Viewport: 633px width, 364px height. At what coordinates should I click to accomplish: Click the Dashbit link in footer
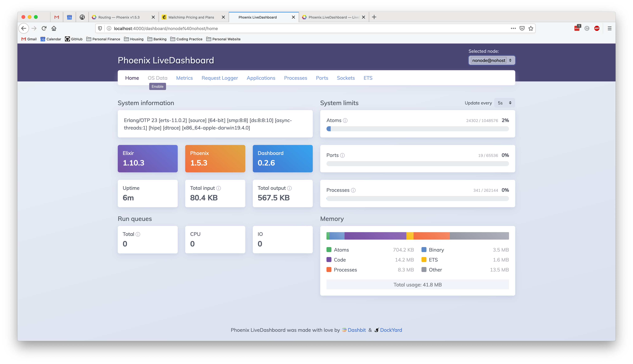coord(357,330)
